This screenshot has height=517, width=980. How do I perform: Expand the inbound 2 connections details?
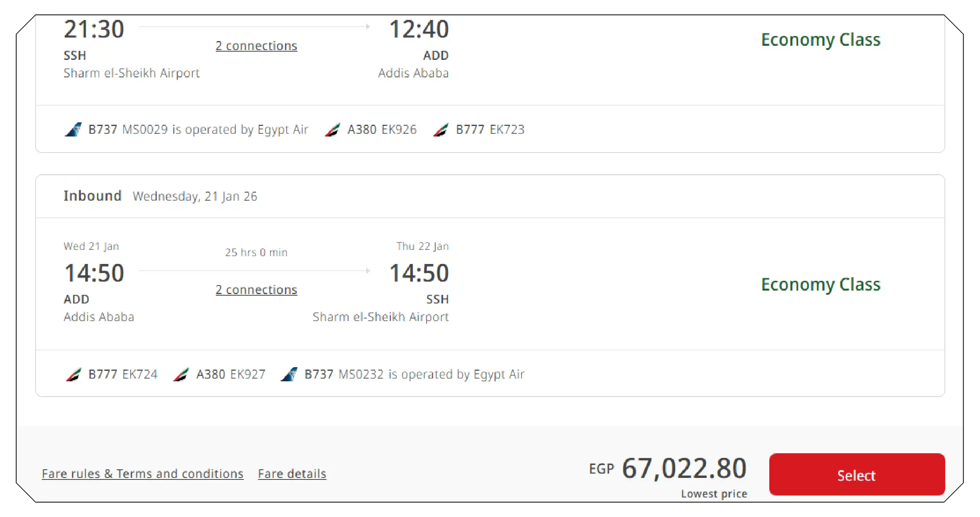click(x=256, y=290)
